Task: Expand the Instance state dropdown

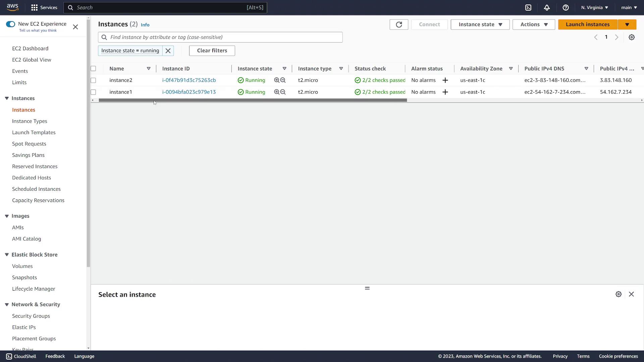Action: coord(480,24)
